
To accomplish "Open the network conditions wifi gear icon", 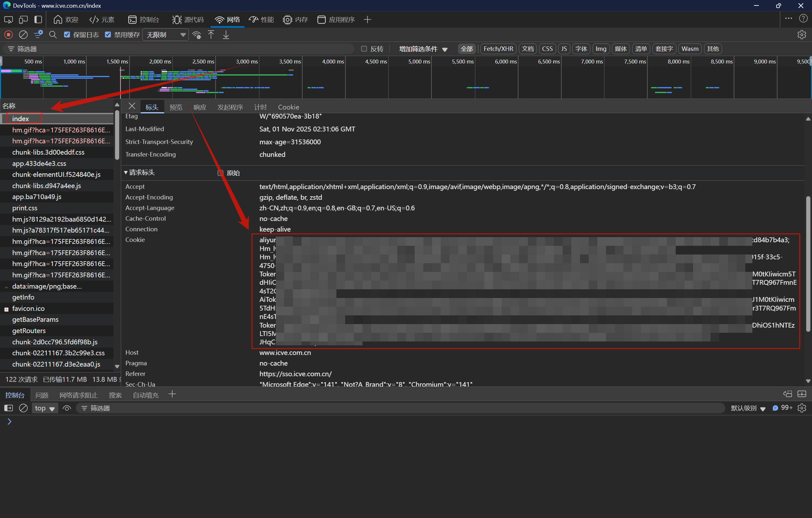I will click(x=197, y=35).
